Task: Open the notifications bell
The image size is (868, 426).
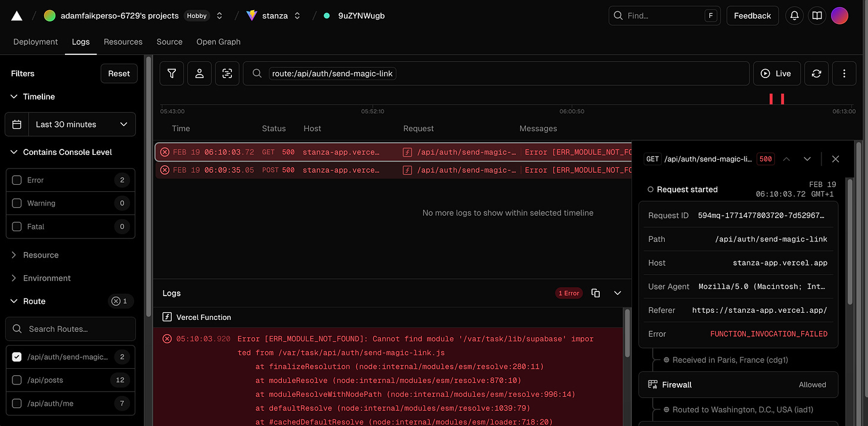Action: (x=794, y=15)
